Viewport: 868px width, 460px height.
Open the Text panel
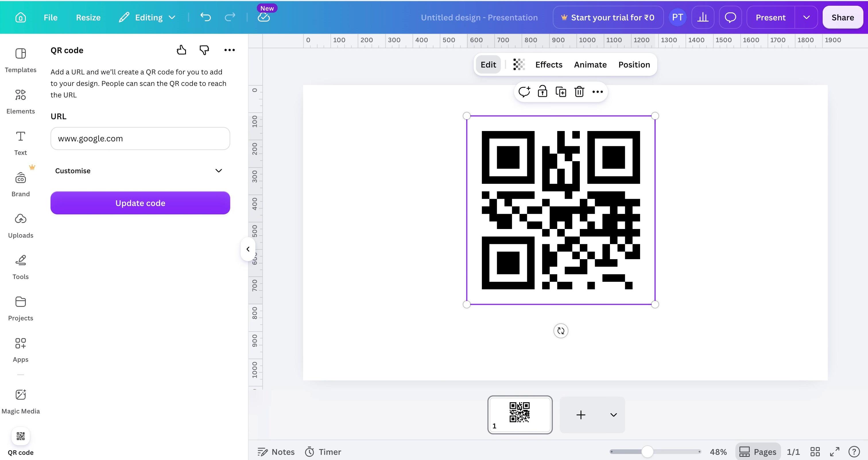(21, 143)
